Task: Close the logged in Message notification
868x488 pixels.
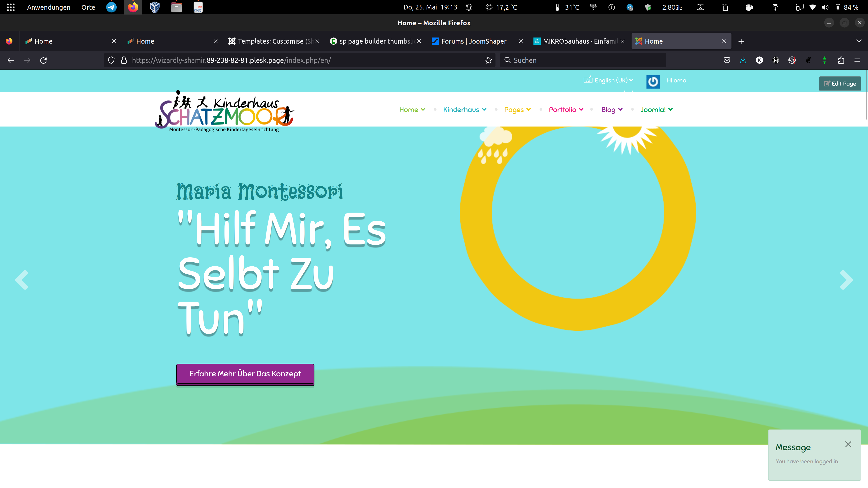Action: pos(848,444)
